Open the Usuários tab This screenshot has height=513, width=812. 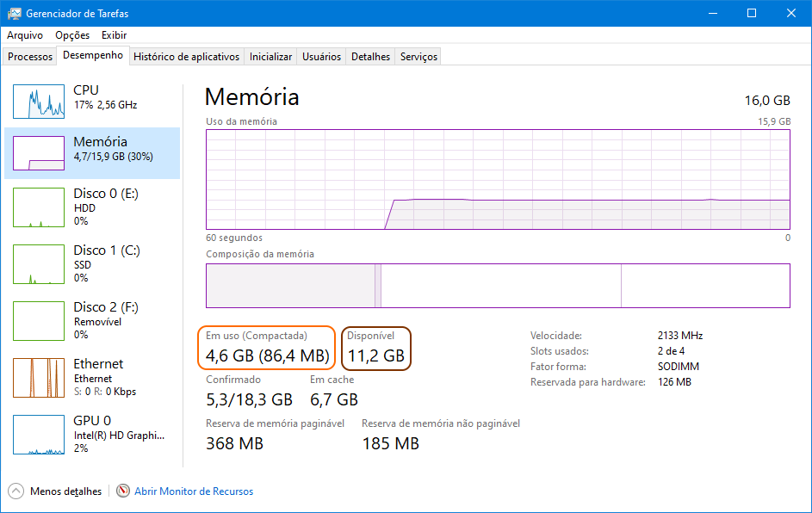(x=321, y=57)
